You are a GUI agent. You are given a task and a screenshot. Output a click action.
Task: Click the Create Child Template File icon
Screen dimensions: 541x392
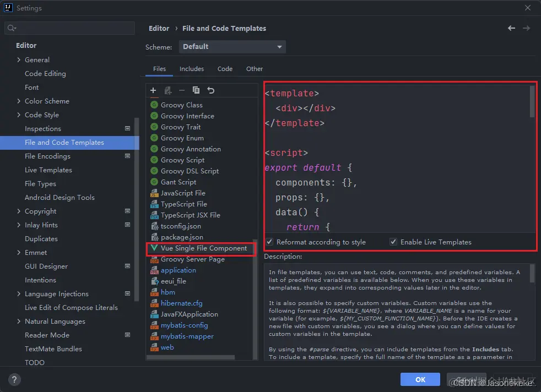click(x=168, y=90)
